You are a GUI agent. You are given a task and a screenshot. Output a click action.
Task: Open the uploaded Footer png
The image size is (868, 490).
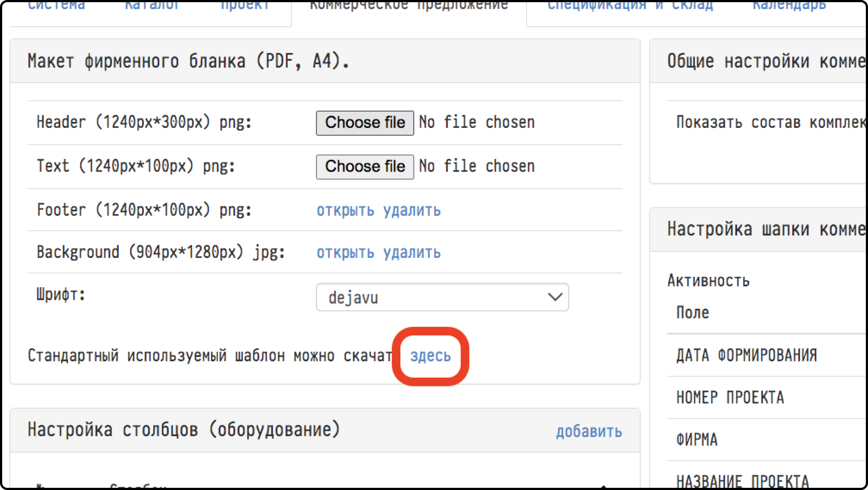(x=345, y=211)
